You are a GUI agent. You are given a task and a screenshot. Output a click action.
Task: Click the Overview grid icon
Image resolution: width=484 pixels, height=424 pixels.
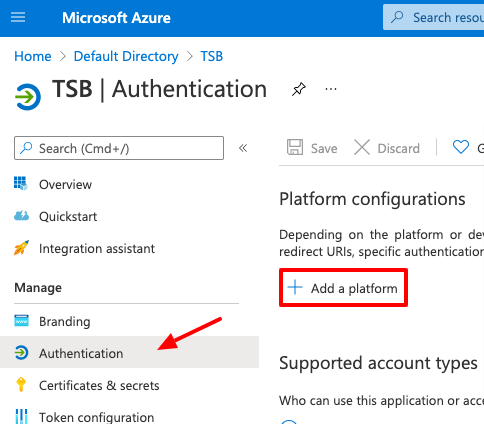point(21,183)
